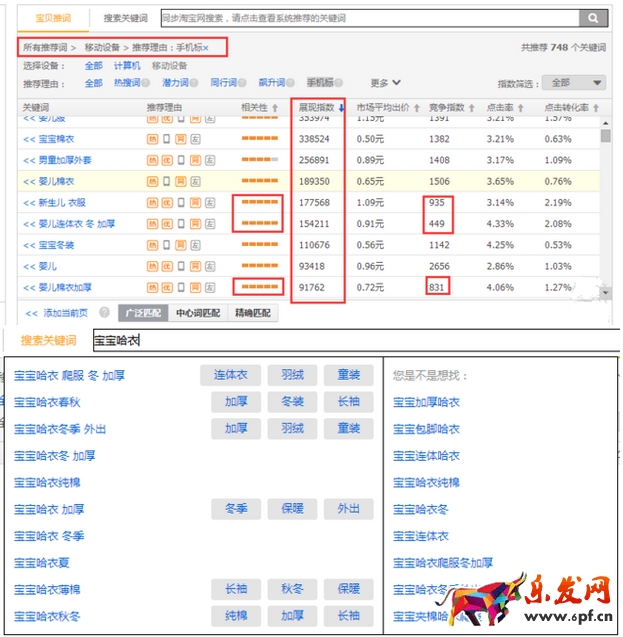Select suggestion 宝宝哈衣春秋
Viewport: 623px width, 637px height.
pos(47,402)
